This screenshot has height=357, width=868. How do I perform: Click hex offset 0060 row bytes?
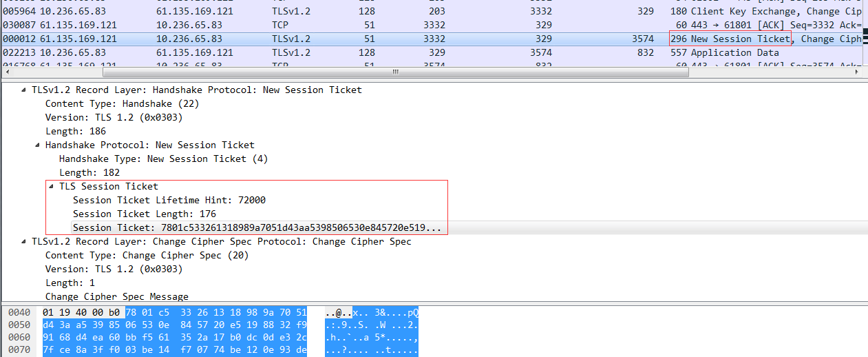tap(174, 338)
